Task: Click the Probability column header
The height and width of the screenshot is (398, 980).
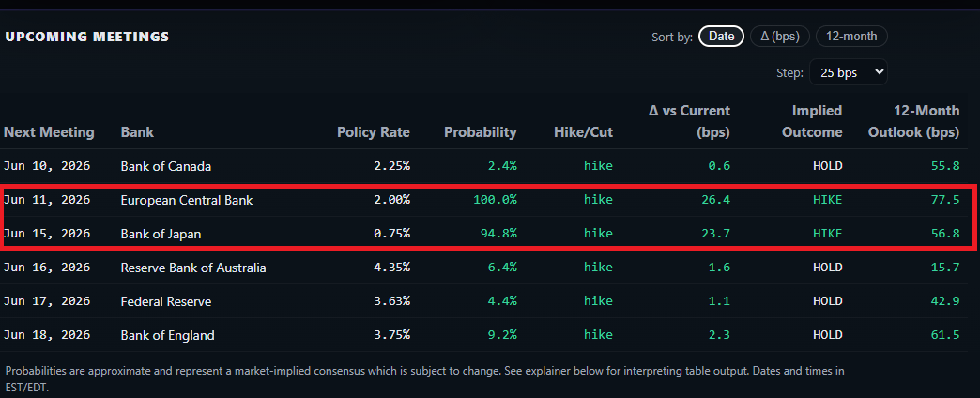Action: [x=480, y=132]
